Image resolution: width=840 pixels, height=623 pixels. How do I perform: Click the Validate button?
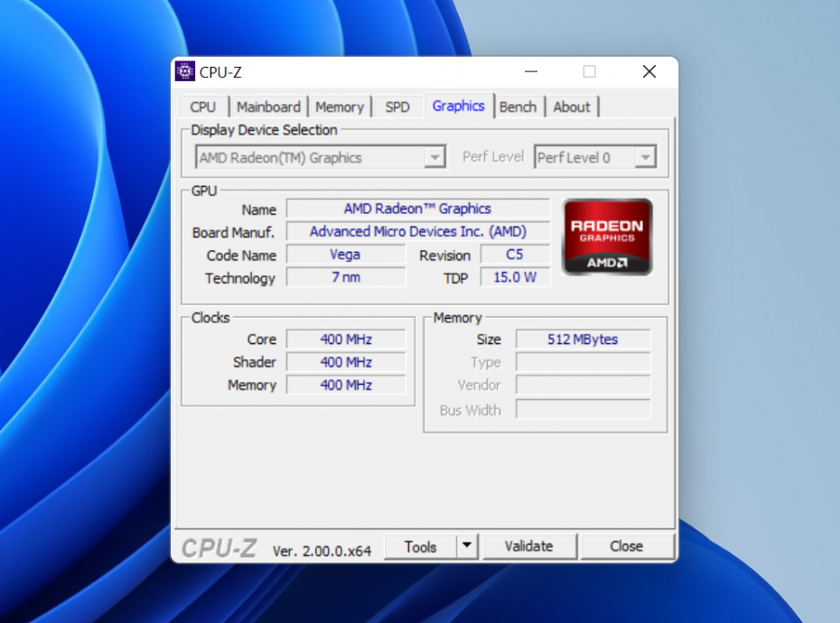tap(528, 546)
